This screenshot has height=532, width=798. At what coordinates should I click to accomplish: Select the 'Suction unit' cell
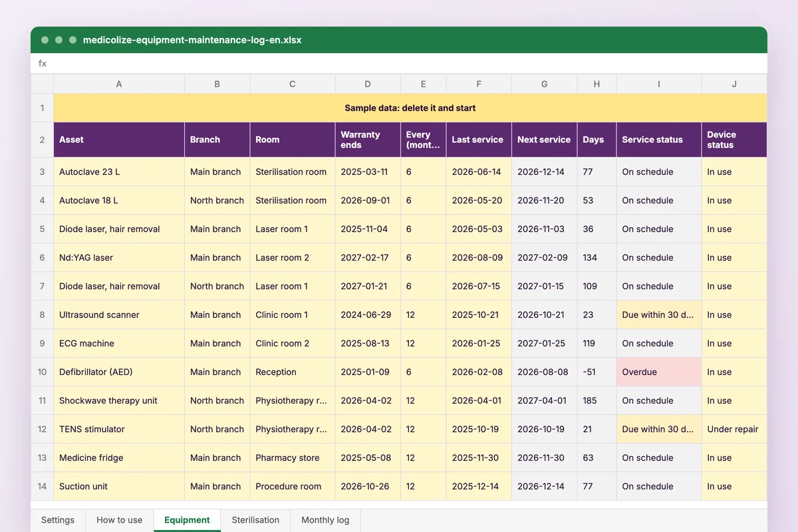(x=119, y=486)
